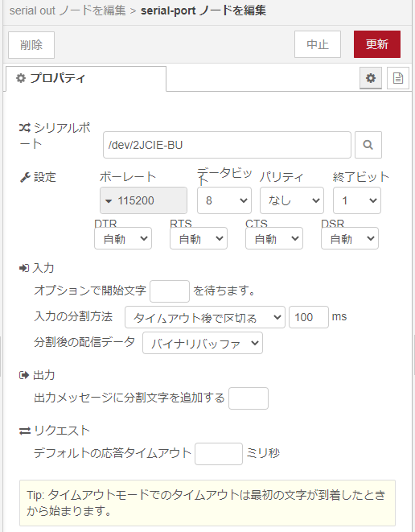
Task: Click the リクエスト section heading
Action: [x=55, y=431]
